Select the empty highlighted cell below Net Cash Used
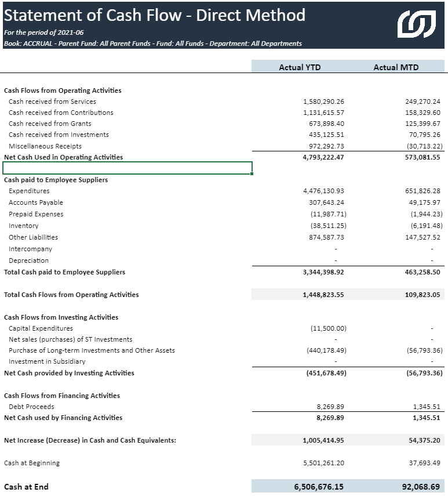The height and width of the screenshot is (496, 448). (128, 168)
